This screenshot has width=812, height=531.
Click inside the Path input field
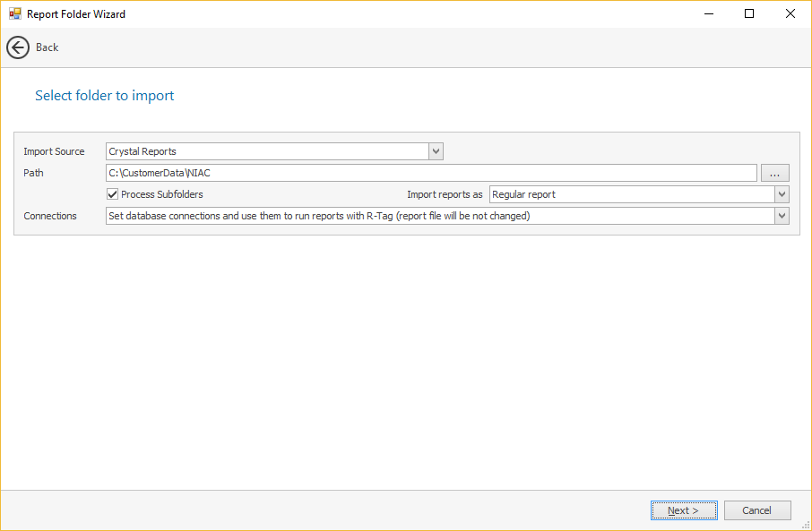[x=430, y=173]
